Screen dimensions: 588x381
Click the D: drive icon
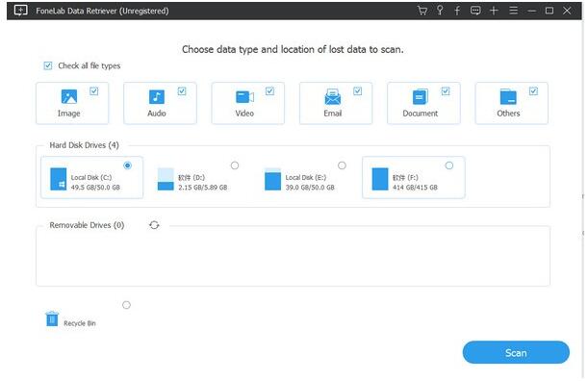(166, 179)
